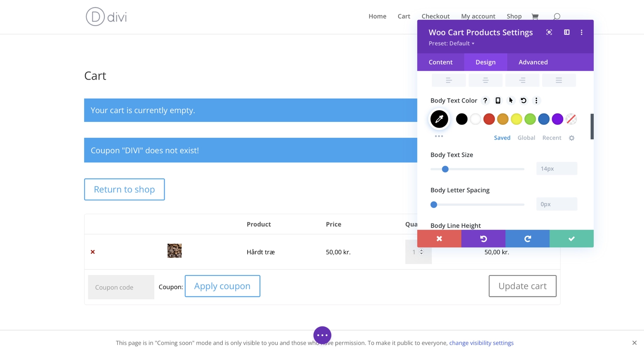Click the Coupon code input field
Image resolution: width=644 pixels, height=352 pixels.
121,287
